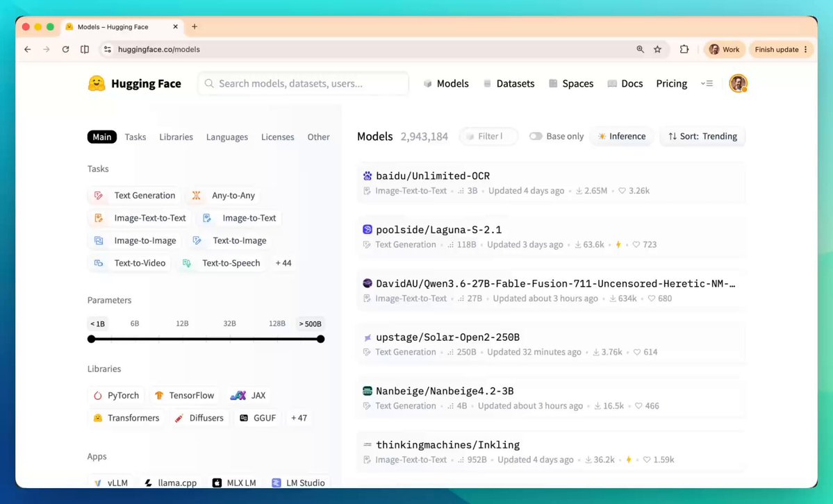Open the browser extensions puzzle icon

click(x=684, y=49)
